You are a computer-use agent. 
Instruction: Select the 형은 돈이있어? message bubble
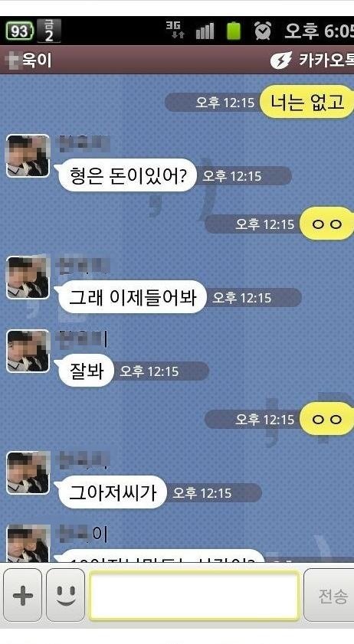tap(126, 175)
